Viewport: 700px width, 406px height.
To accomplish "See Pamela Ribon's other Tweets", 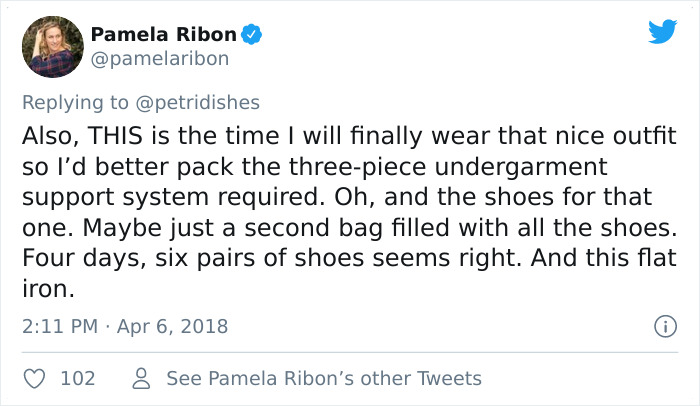I will (324, 378).
